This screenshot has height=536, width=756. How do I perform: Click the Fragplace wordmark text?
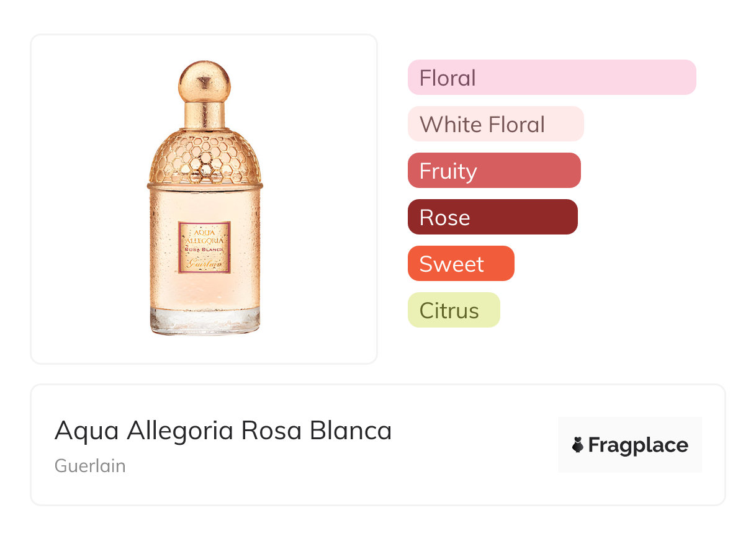(638, 445)
